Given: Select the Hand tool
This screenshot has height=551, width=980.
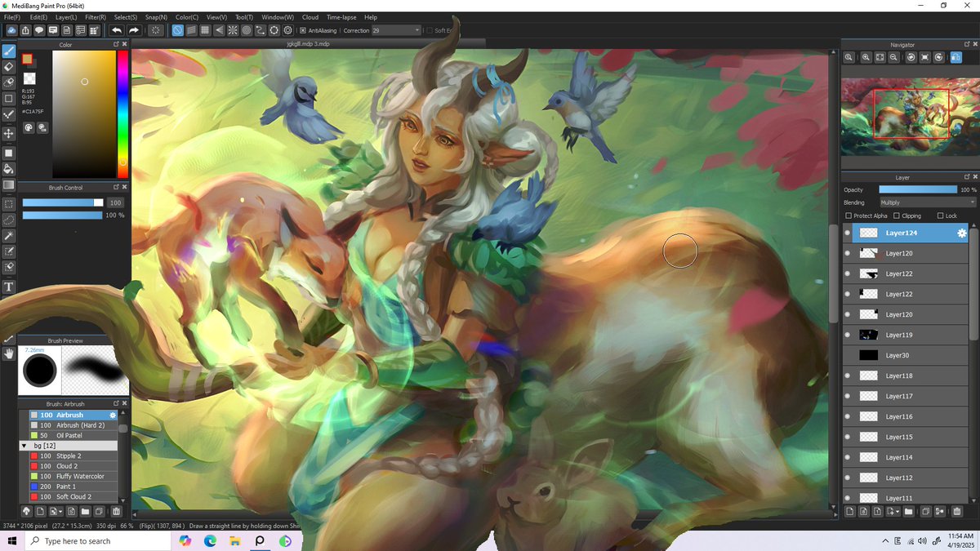Looking at the screenshot, I should pos(9,353).
